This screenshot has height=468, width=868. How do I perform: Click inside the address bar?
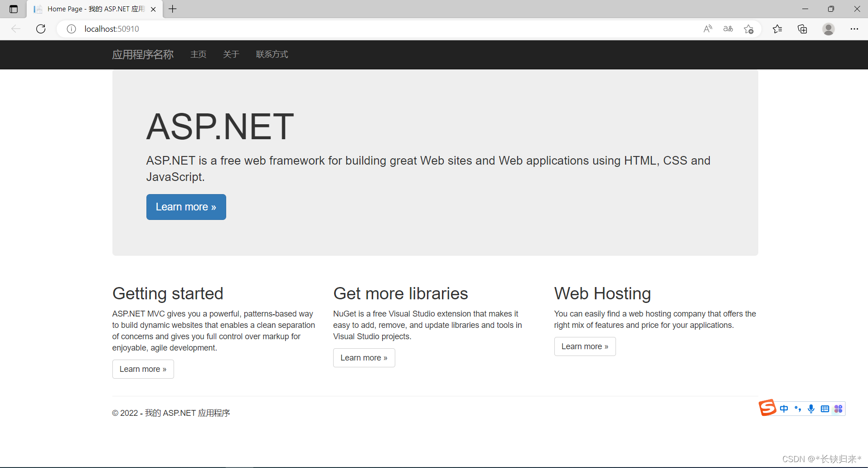272,29
